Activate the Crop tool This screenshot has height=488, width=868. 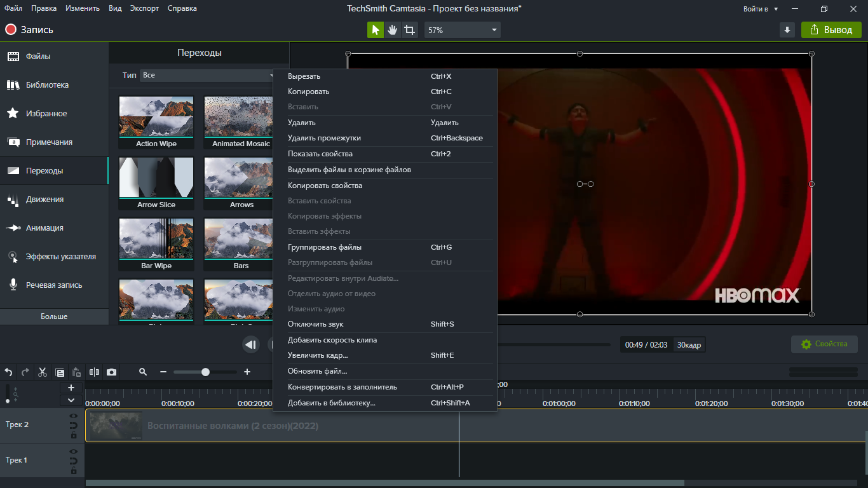pos(410,30)
